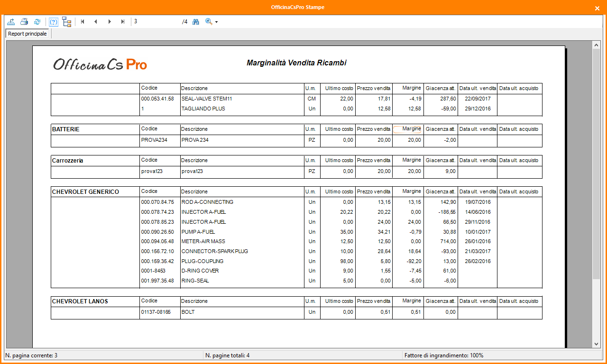Click sale price 34,21

pos(384,232)
